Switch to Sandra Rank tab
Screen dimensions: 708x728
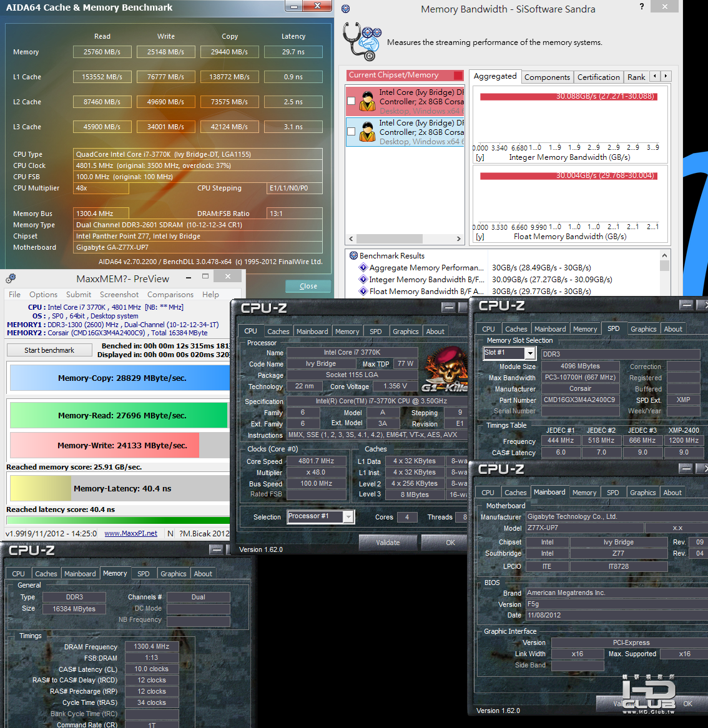636,77
